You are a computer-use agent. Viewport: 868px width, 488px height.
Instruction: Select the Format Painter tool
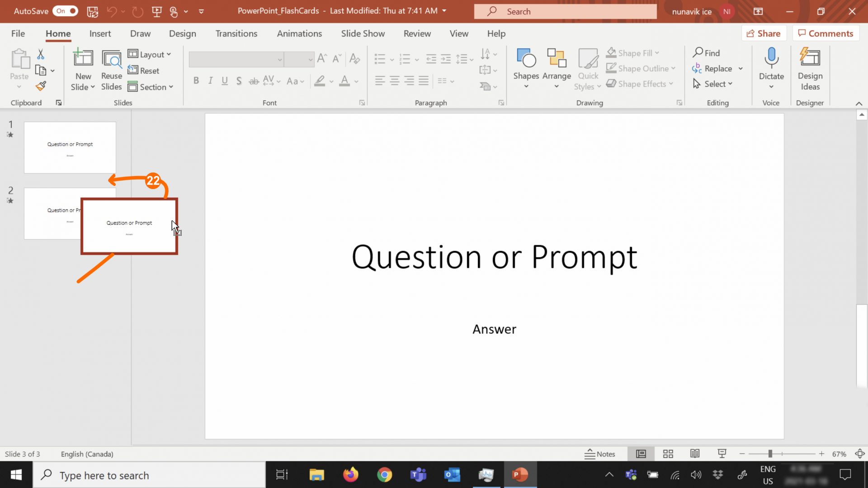tap(41, 85)
